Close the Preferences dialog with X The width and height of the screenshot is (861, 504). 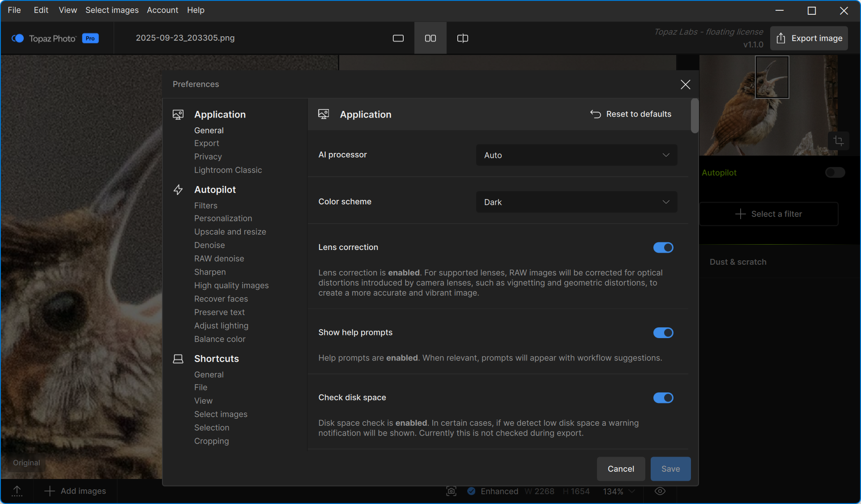tap(685, 84)
